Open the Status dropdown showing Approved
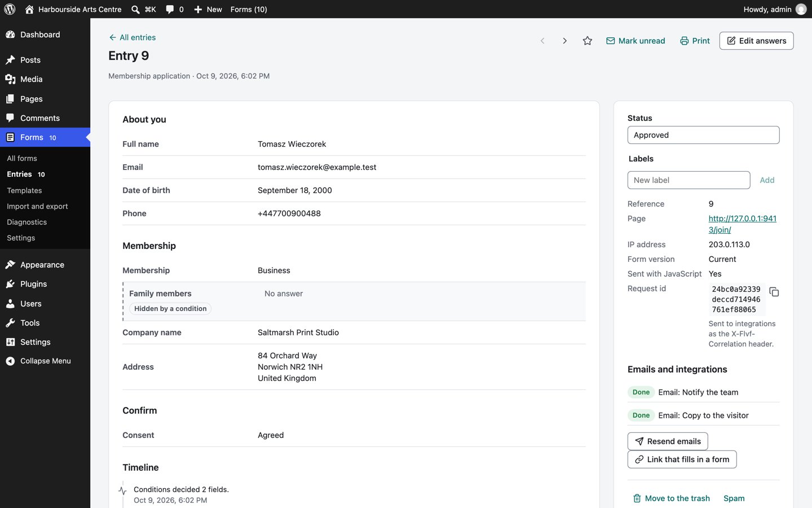This screenshot has height=508, width=812. [703, 135]
